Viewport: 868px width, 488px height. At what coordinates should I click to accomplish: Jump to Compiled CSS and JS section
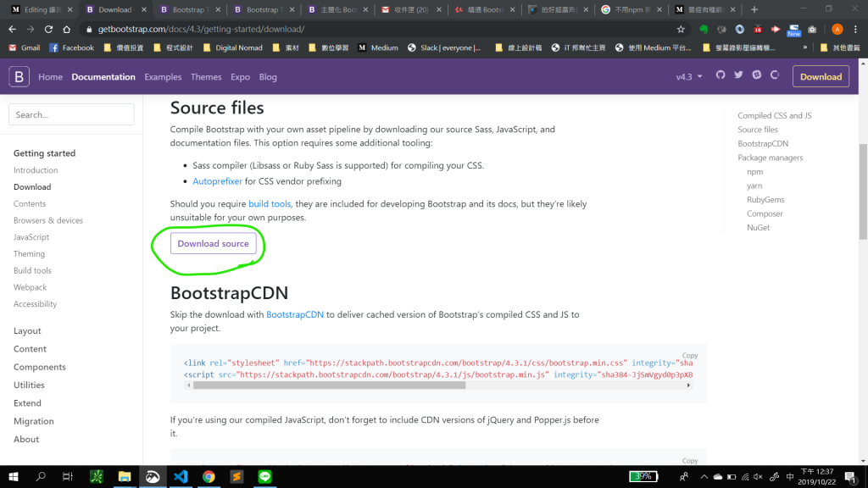(x=775, y=115)
